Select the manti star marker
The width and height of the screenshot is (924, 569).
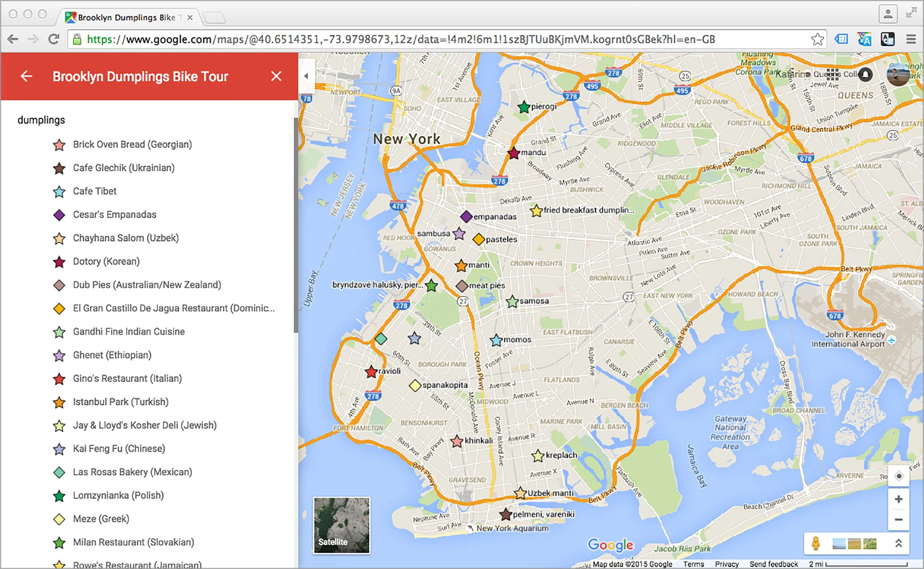coord(461,265)
